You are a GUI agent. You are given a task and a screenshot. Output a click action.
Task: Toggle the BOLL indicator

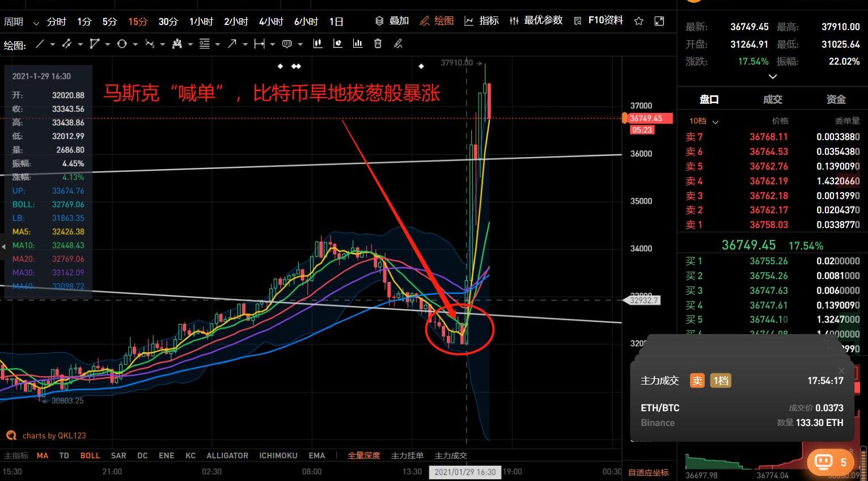(90, 455)
